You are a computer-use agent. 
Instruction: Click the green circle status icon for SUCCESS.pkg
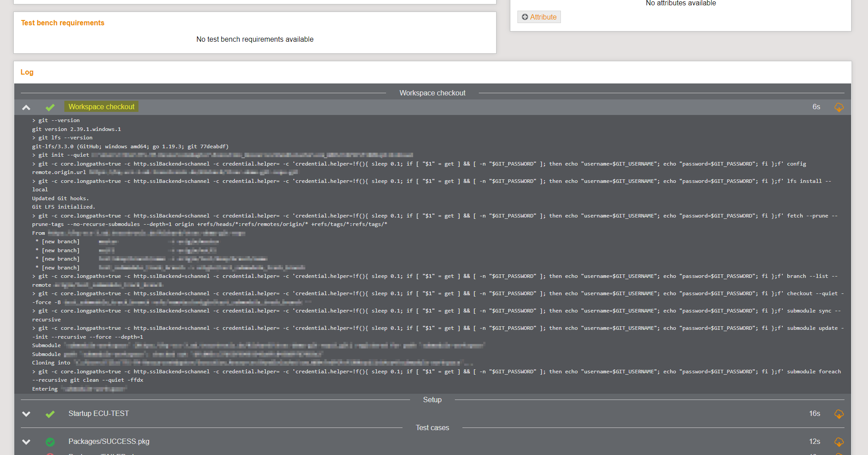click(50, 442)
